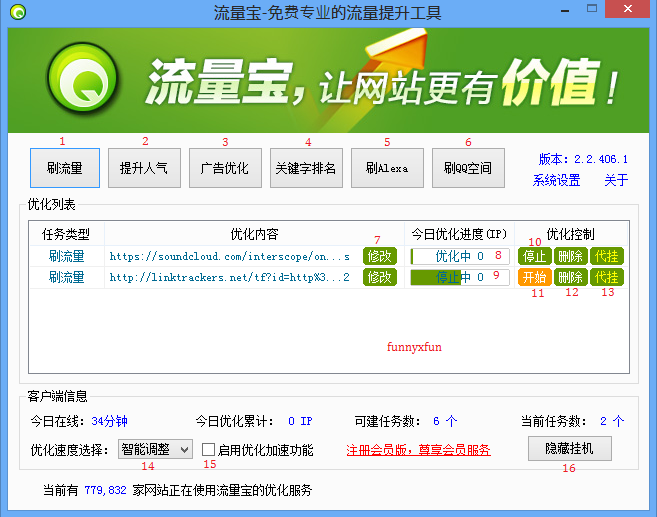Click the 今日优化进度(IP) column header
This screenshot has width=657, height=517.
(459, 234)
